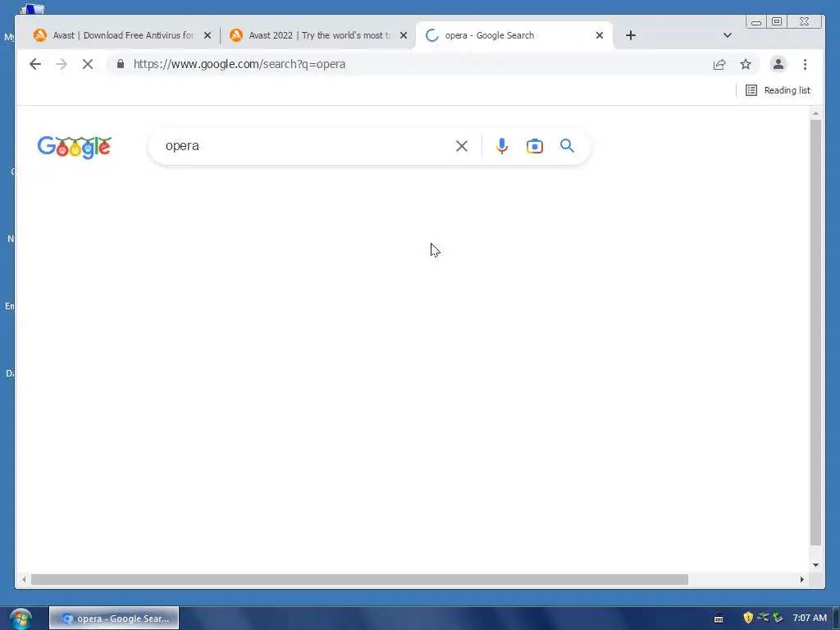840x630 pixels.
Task: Open the Chrome profile avatar icon
Action: point(778,64)
